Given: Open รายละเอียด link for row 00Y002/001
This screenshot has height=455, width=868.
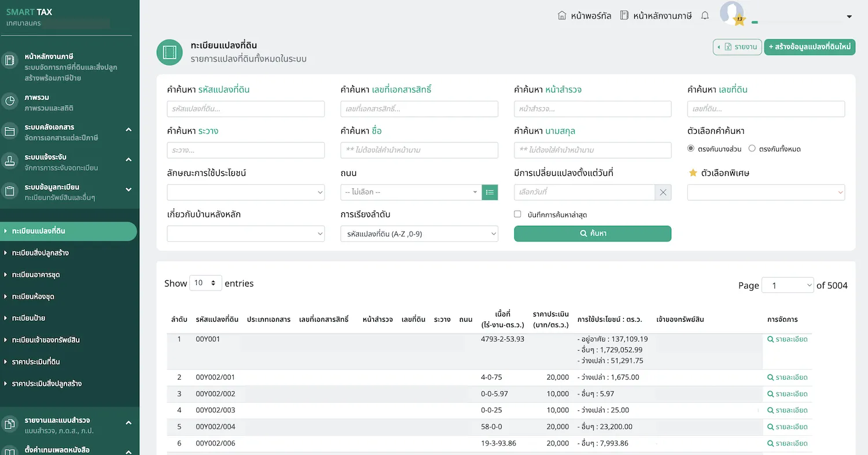Looking at the screenshot, I should click(x=788, y=377).
